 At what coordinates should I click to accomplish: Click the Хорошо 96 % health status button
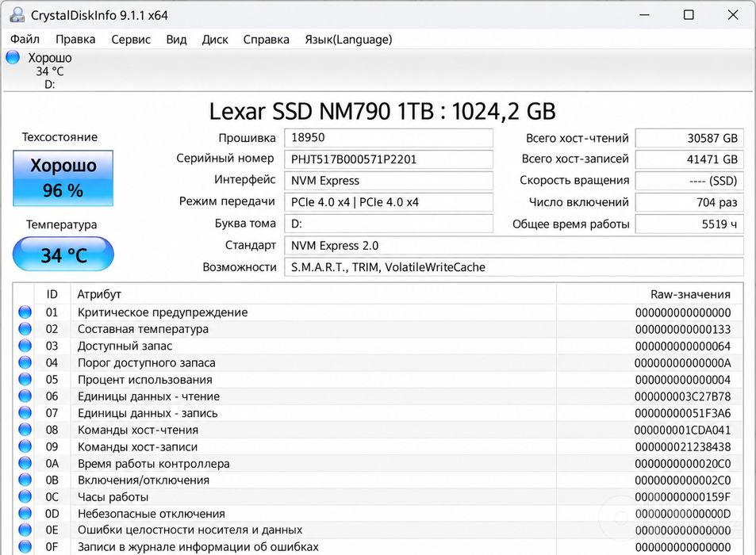[63, 178]
